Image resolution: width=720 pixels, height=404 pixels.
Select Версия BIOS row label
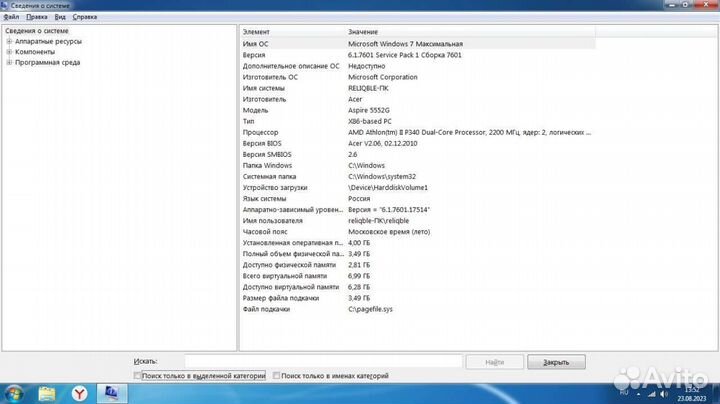tap(262, 143)
